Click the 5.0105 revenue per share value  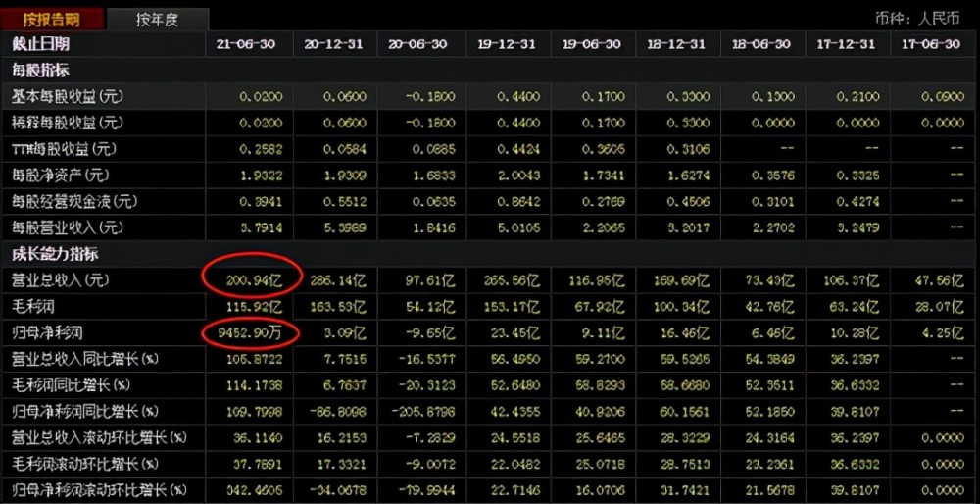point(517,228)
